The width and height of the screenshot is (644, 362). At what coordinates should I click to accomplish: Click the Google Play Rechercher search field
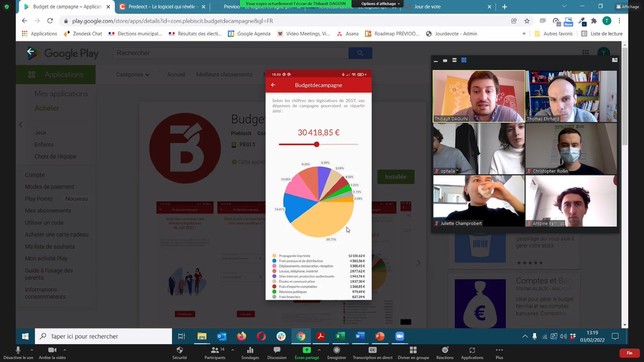tap(231, 53)
